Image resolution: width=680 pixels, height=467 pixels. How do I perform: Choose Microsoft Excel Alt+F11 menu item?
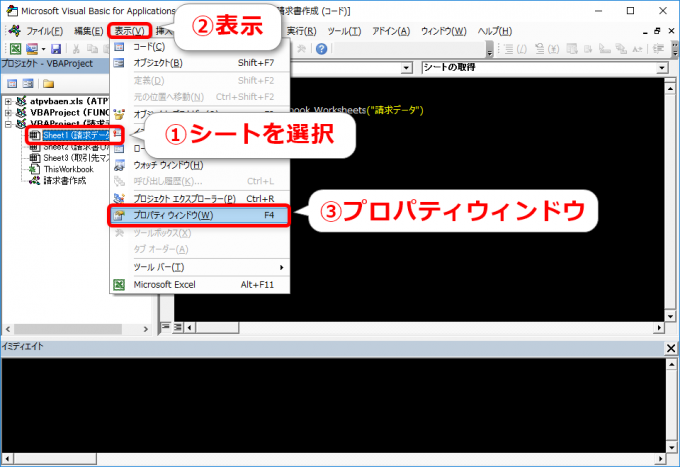pyautogui.click(x=199, y=284)
